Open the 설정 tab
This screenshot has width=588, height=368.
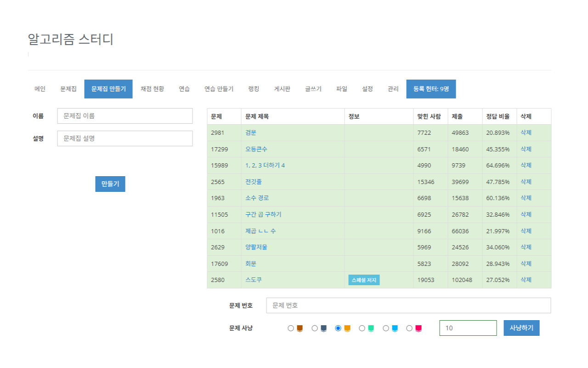(x=367, y=89)
